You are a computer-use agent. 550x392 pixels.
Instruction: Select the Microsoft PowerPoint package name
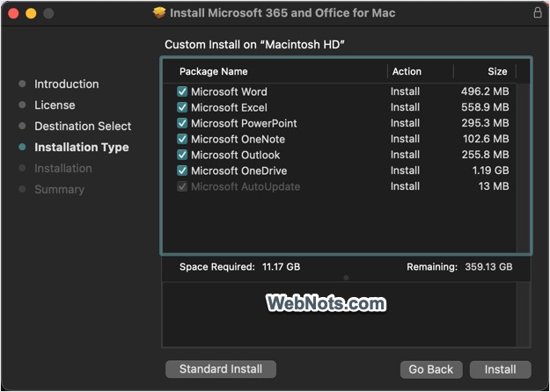pyautogui.click(x=244, y=123)
